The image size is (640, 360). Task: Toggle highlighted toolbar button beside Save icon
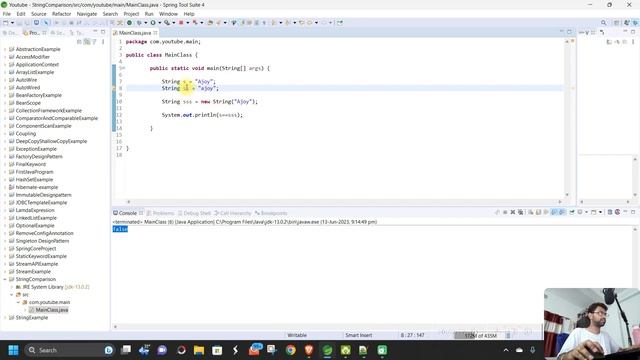(x=36, y=23)
